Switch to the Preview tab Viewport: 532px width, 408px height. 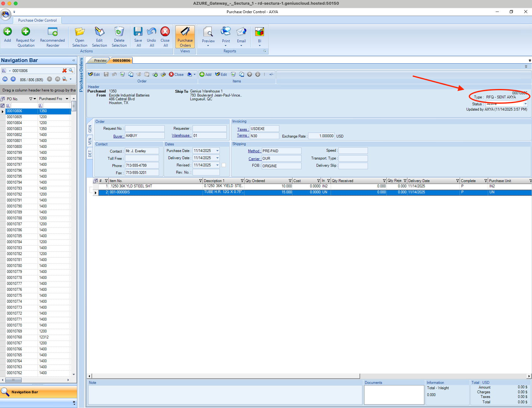[x=100, y=60]
